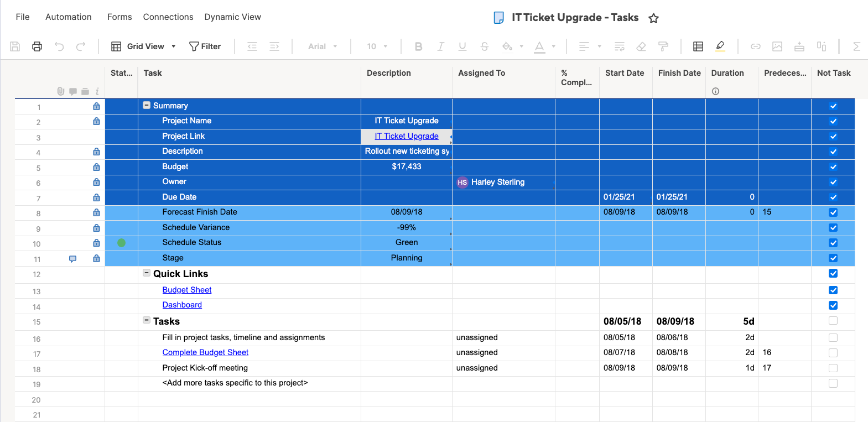This screenshot has height=422, width=868.
Task: Toggle wrap text
Action: coord(620,46)
